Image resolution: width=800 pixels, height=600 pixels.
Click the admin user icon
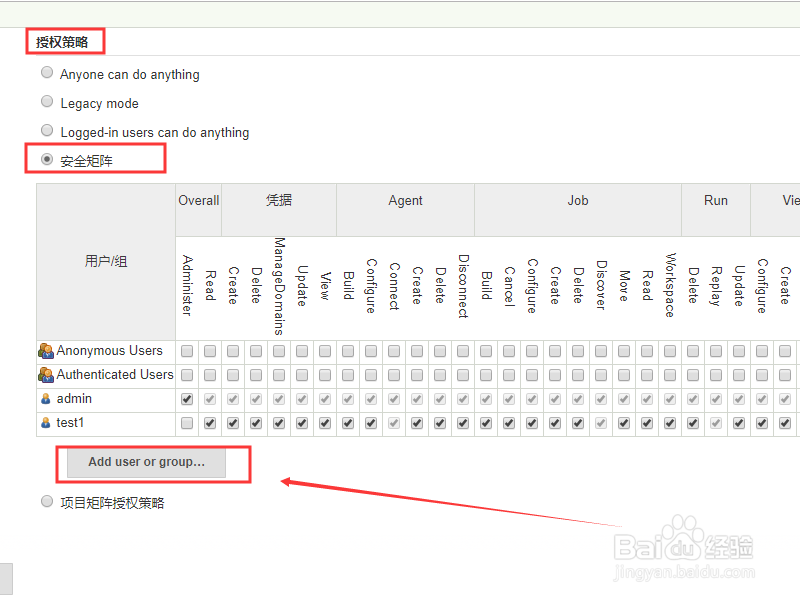[x=45, y=399]
